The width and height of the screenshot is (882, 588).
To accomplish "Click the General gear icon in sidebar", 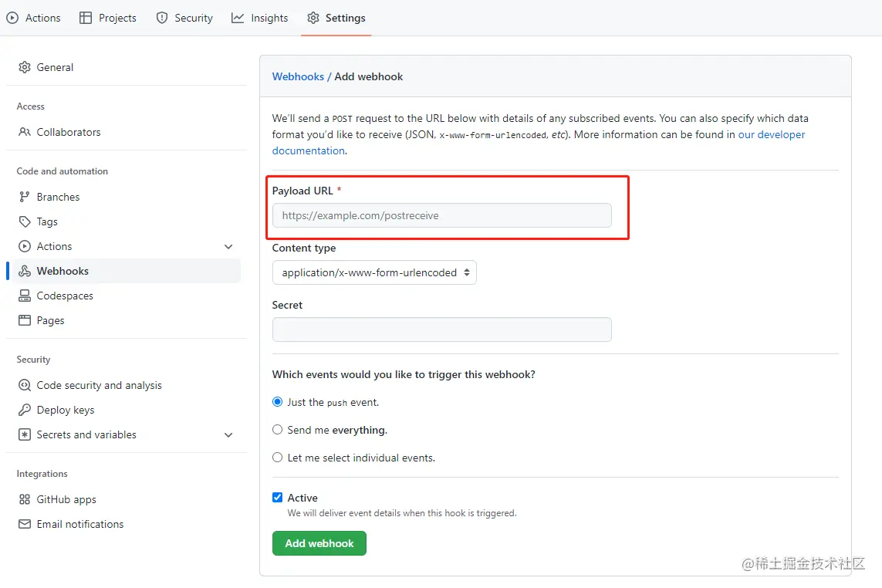I will (x=25, y=68).
